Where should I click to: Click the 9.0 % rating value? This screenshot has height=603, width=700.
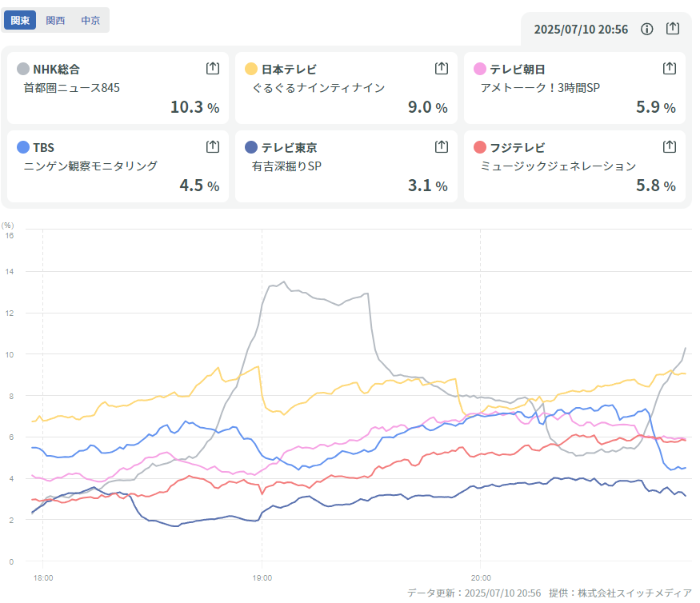point(428,107)
